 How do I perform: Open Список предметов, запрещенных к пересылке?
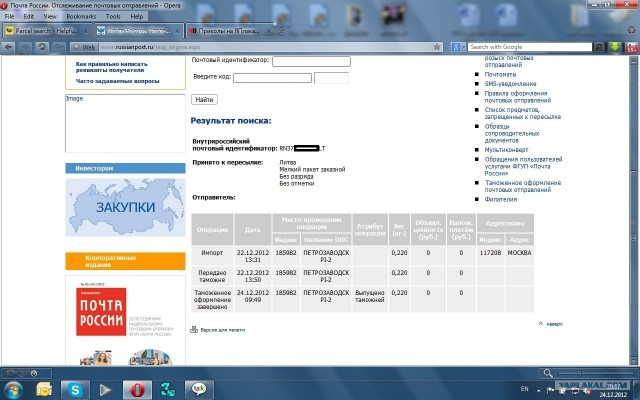[522, 113]
